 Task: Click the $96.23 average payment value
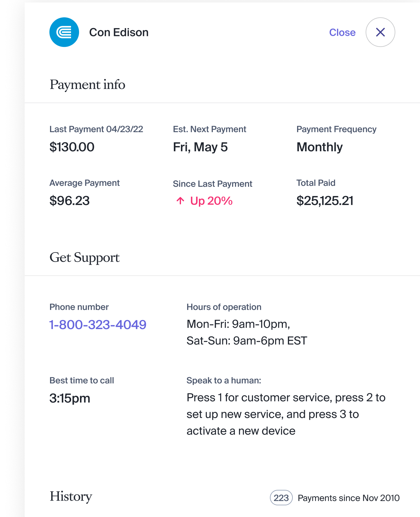pyautogui.click(x=69, y=201)
